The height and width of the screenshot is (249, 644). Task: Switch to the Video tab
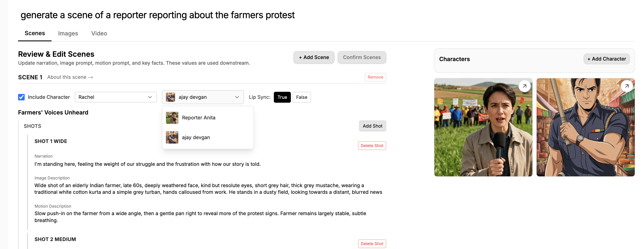pos(99,34)
